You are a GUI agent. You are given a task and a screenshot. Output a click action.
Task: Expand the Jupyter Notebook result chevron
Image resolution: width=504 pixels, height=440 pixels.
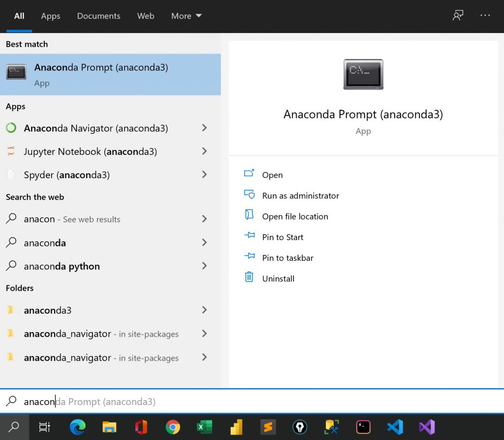click(x=204, y=152)
